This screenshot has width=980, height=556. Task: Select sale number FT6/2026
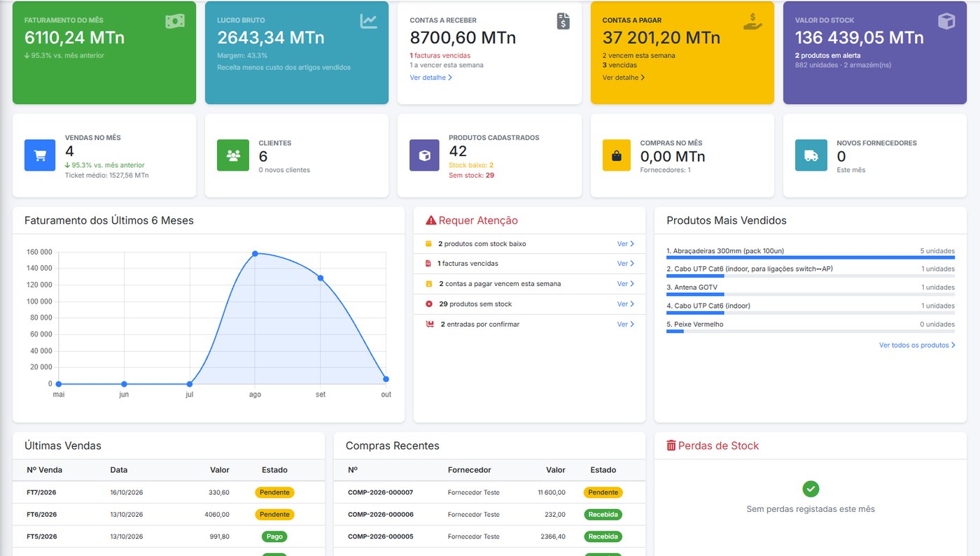pos(41,515)
